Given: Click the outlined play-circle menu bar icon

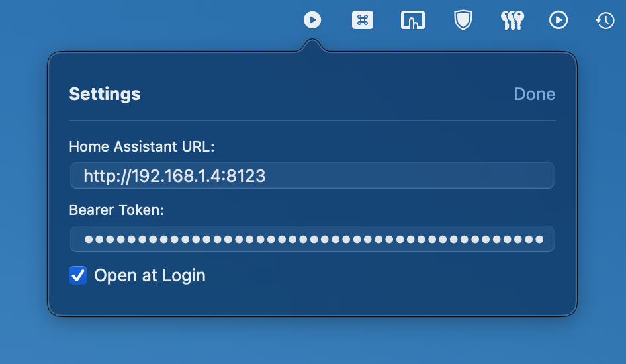Looking at the screenshot, I should point(559,20).
